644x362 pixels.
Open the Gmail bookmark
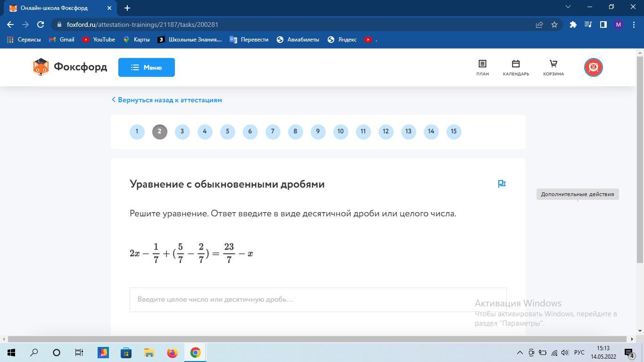(62, 40)
